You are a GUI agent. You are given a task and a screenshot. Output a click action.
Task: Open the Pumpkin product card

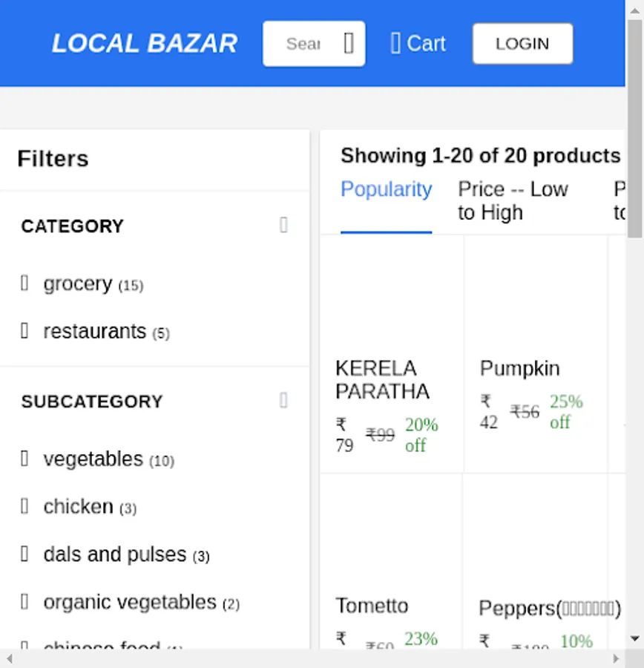pos(519,368)
